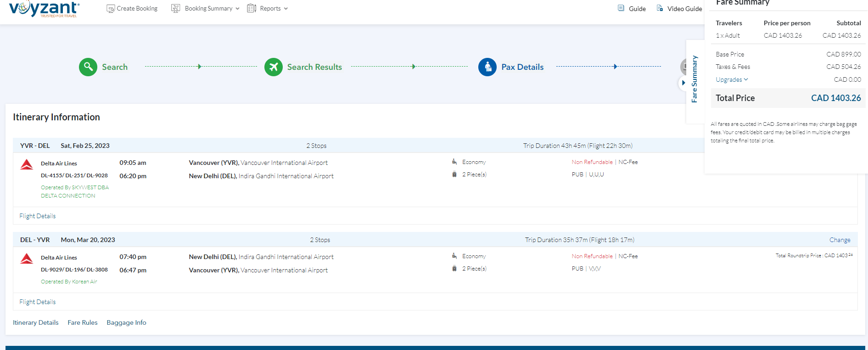Click the green Search step icon
Viewport: 868px width, 350px height.
[88, 67]
